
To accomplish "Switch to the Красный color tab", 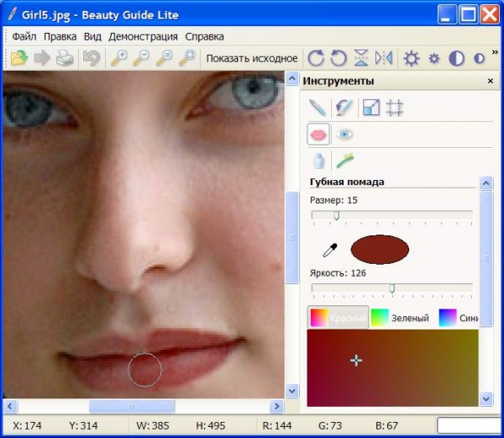I will [339, 318].
